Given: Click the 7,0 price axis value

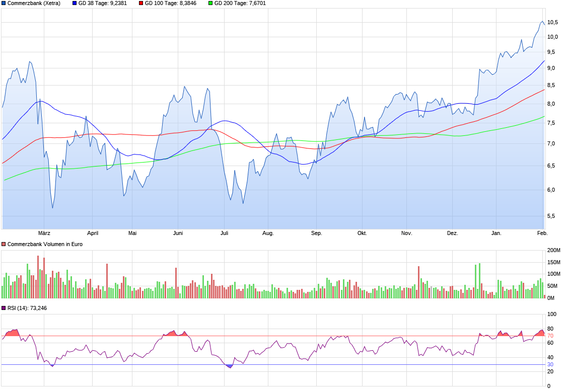Looking at the screenshot, I should click(551, 144).
